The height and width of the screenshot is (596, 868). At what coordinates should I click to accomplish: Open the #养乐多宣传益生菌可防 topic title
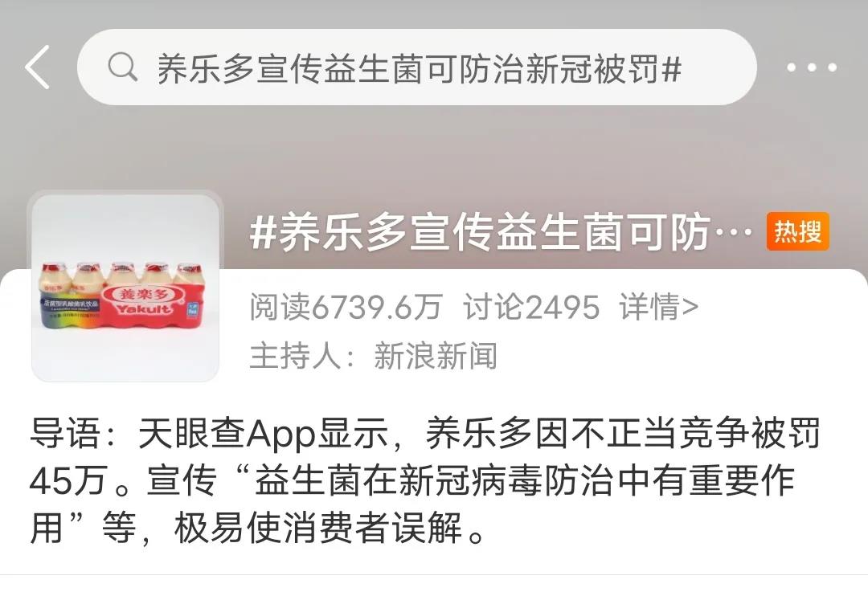click(x=502, y=233)
